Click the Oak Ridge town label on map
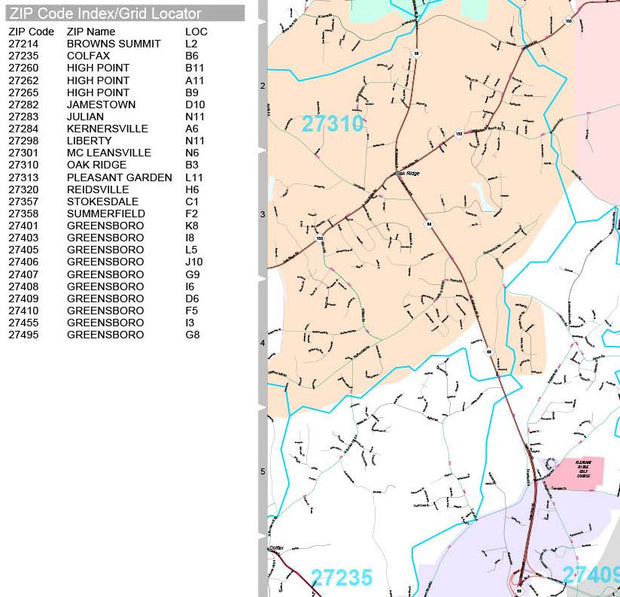The width and height of the screenshot is (620, 597). 408,173
